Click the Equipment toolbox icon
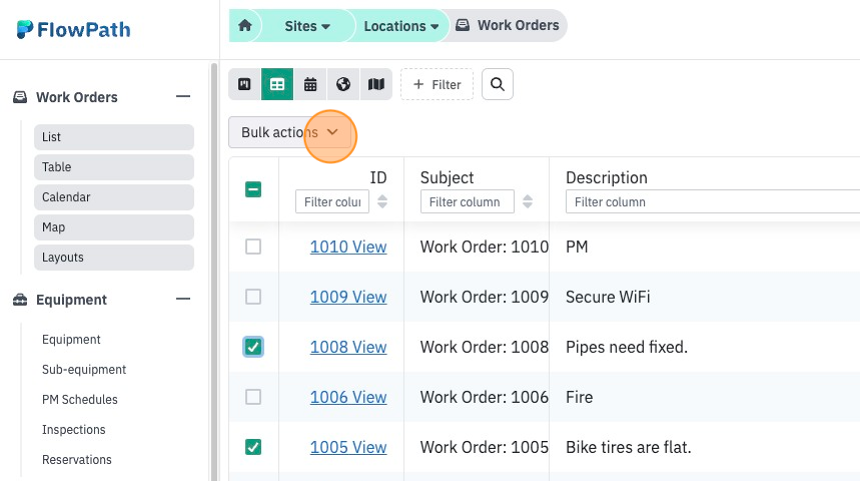Viewport: 860px width, 481px height. 20,299
